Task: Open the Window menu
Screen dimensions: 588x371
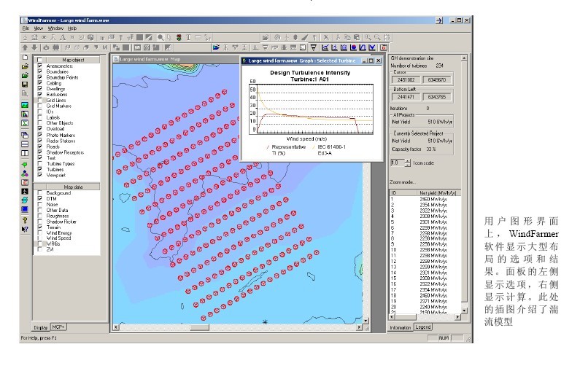Action: click(56, 28)
